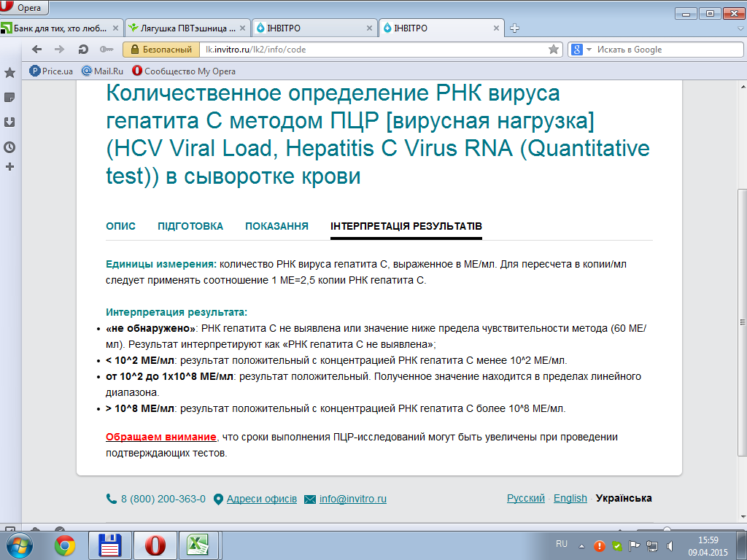Go forward to next page
Screen dimensions: 747x560
60,49
